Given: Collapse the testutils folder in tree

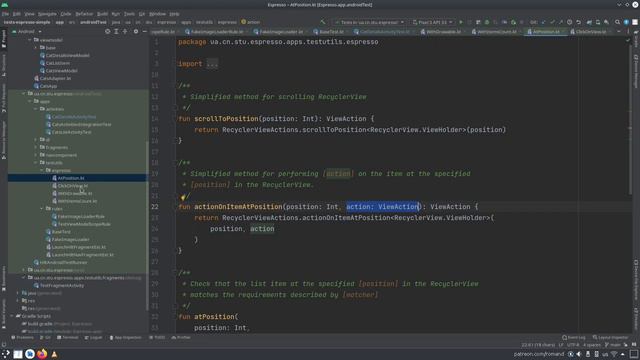Looking at the screenshot, I should 36,162.
